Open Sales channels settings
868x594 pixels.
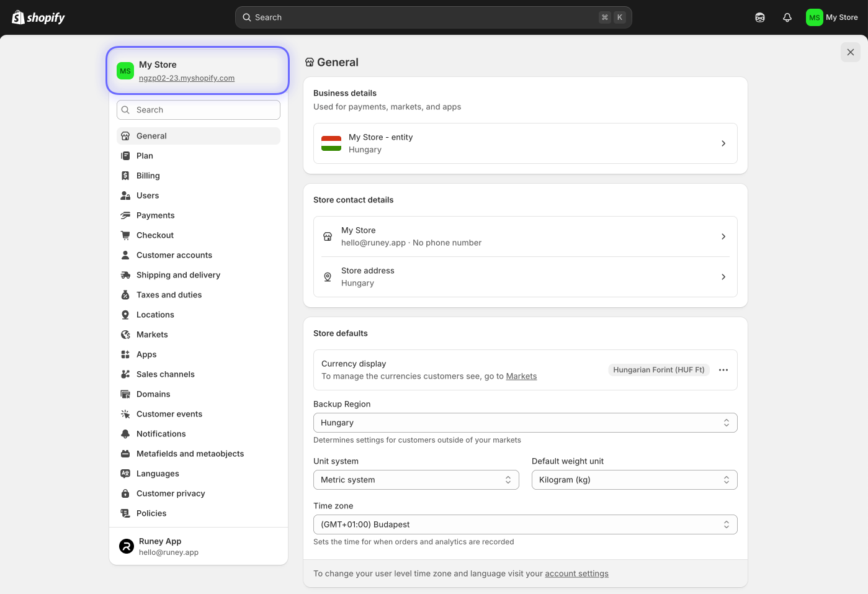coord(199,374)
